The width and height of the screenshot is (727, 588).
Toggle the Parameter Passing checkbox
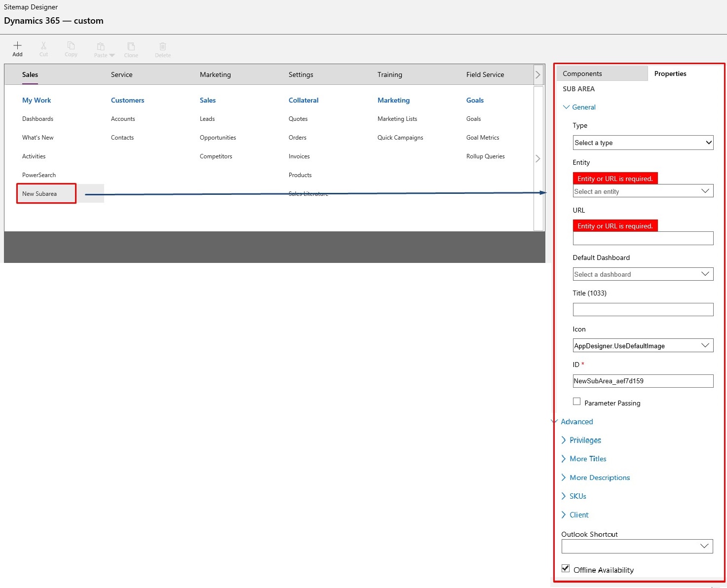click(576, 402)
